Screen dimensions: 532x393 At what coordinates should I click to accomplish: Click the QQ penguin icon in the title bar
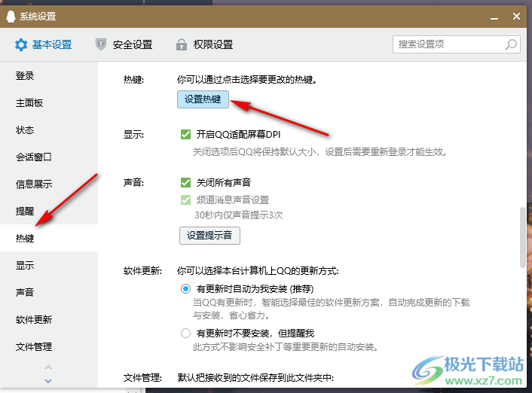click(11, 16)
